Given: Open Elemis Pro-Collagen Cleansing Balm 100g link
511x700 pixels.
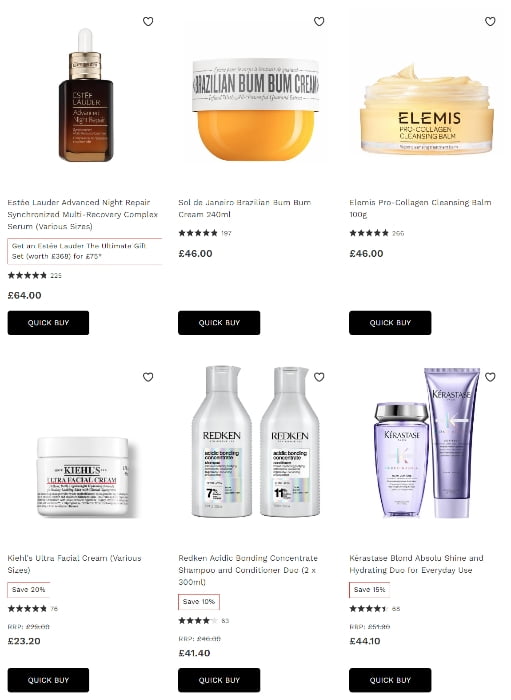Looking at the screenshot, I should click(420, 208).
